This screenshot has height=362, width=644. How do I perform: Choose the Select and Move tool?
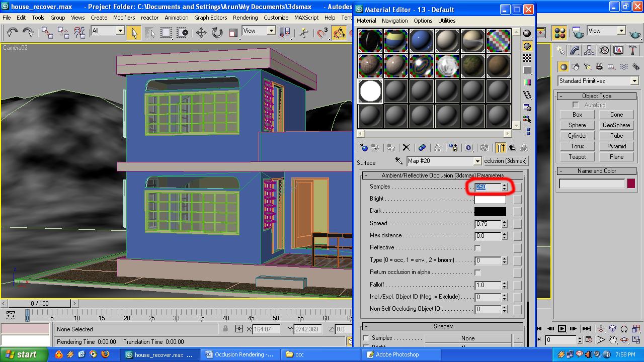click(201, 33)
